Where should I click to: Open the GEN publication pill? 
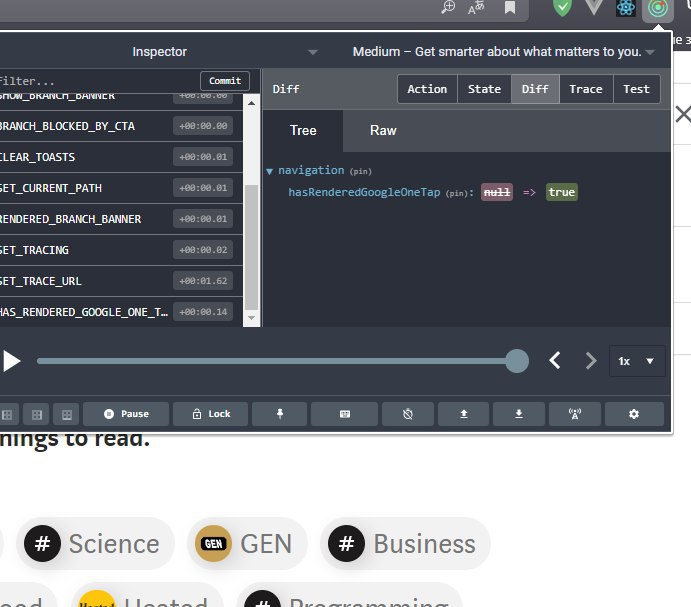[x=247, y=543]
